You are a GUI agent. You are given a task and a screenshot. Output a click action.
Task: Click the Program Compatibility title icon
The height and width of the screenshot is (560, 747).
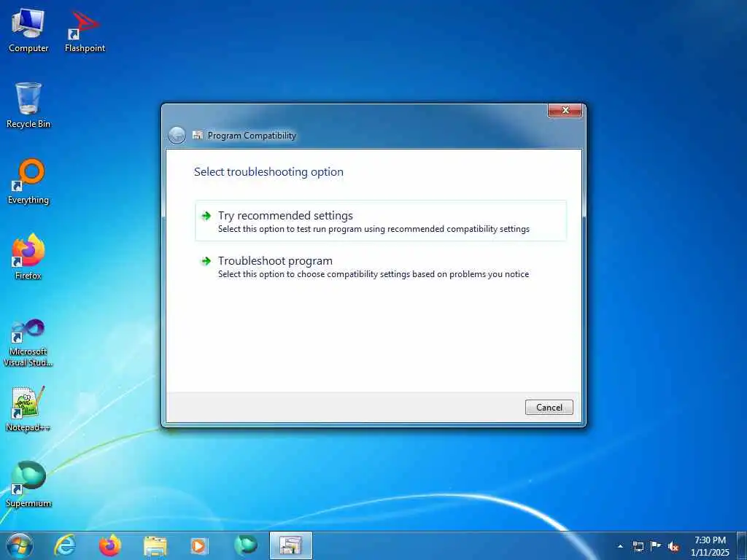[198, 135]
